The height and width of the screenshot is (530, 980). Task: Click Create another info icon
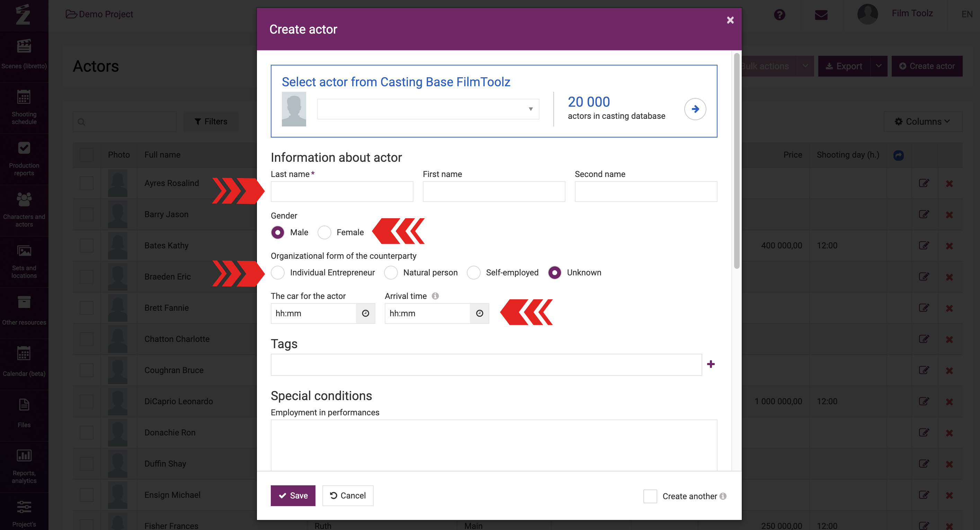tap(723, 496)
